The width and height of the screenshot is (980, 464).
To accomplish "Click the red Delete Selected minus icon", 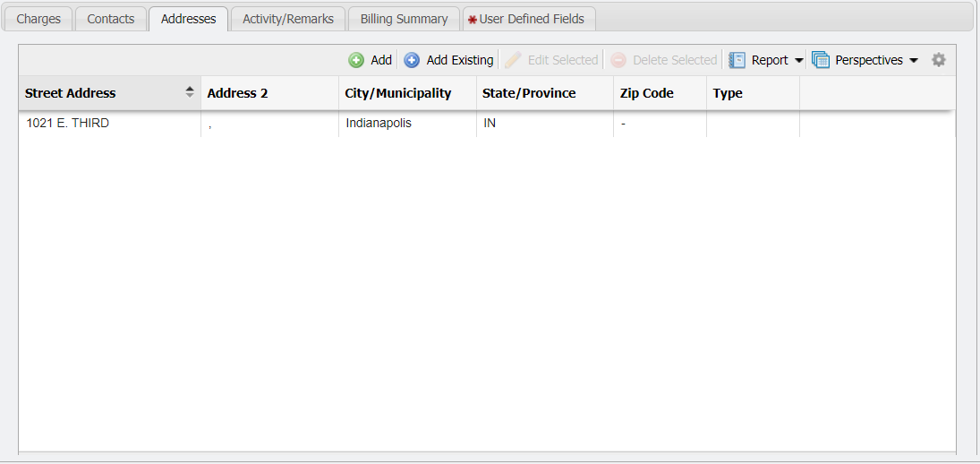I will [x=618, y=60].
